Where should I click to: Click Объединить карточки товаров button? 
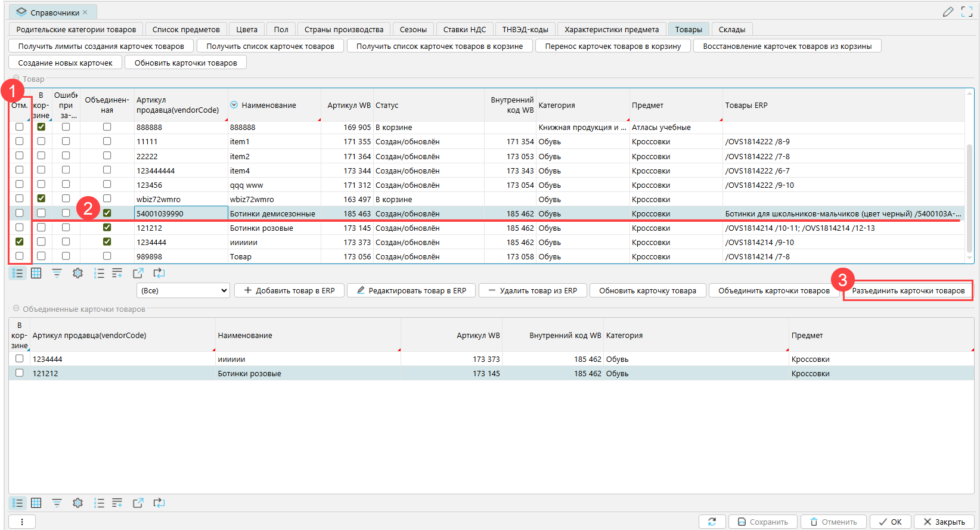[774, 290]
